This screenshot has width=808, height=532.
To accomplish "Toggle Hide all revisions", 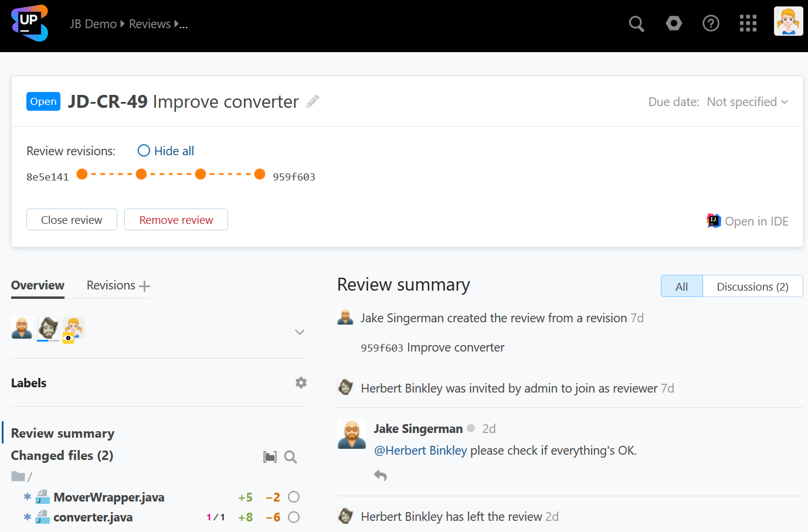I will [x=166, y=151].
